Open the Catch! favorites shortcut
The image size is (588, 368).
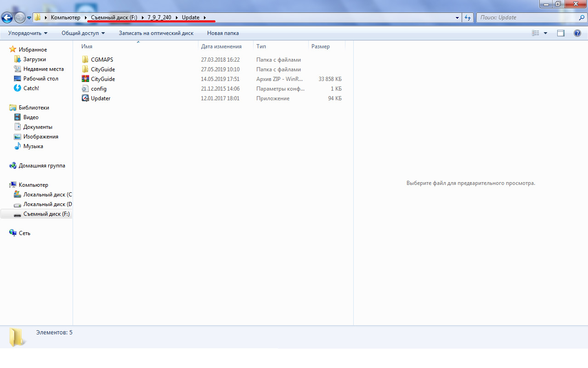coord(31,88)
